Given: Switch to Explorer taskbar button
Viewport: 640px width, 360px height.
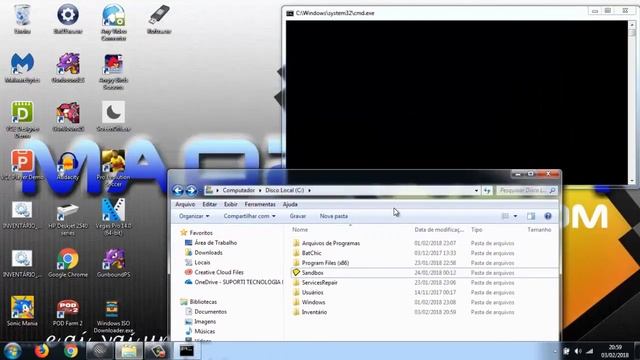Looking at the screenshot, I should (129, 351).
